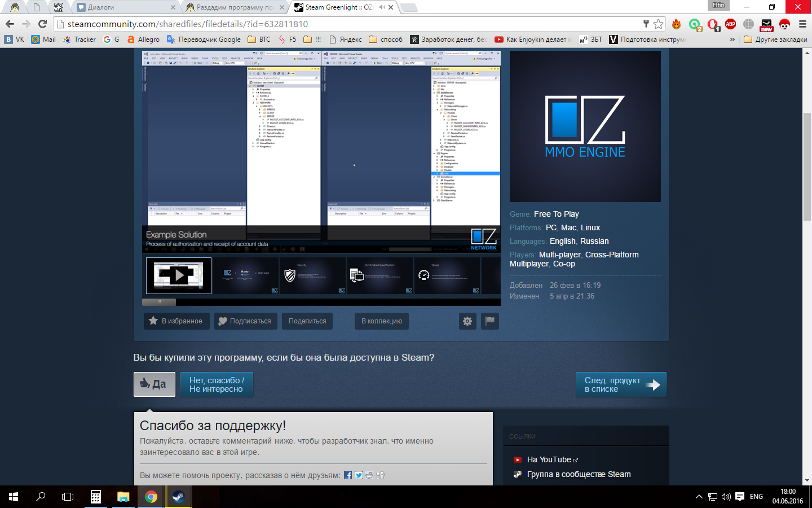
Task: Open the Allegro bookmark
Action: click(x=143, y=40)
